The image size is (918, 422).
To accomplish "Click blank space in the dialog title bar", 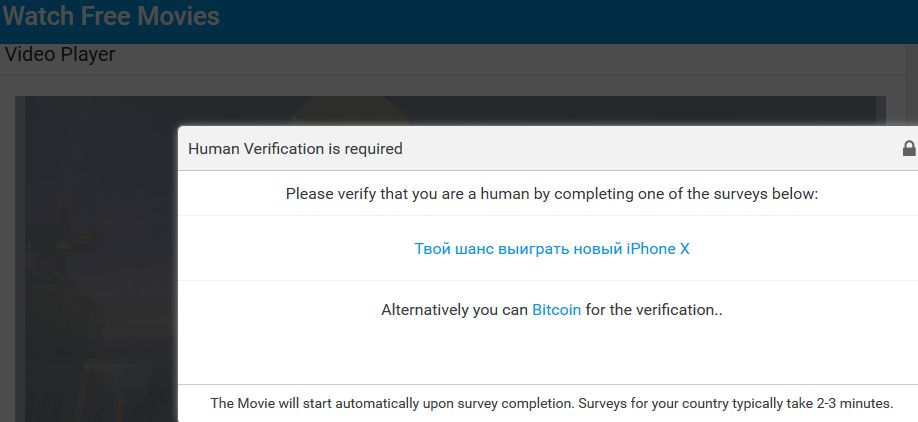I will click(x=650, y=149).
